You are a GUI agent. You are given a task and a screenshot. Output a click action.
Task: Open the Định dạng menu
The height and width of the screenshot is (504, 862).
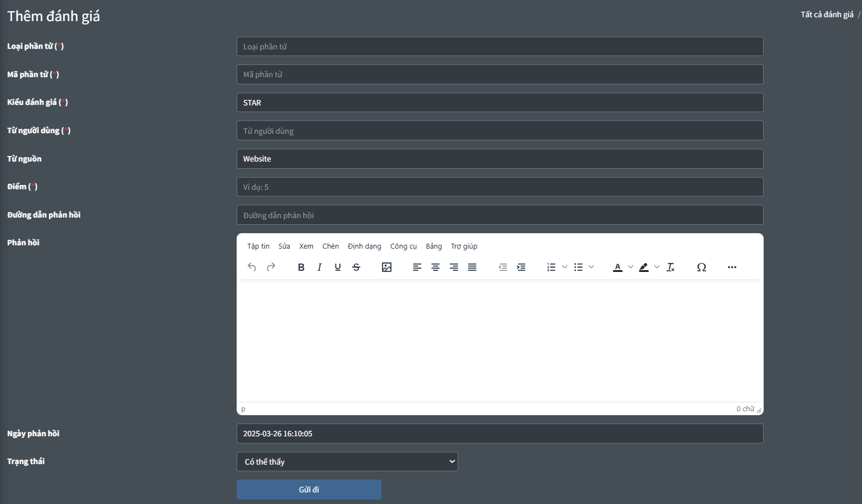coord(364,246)
